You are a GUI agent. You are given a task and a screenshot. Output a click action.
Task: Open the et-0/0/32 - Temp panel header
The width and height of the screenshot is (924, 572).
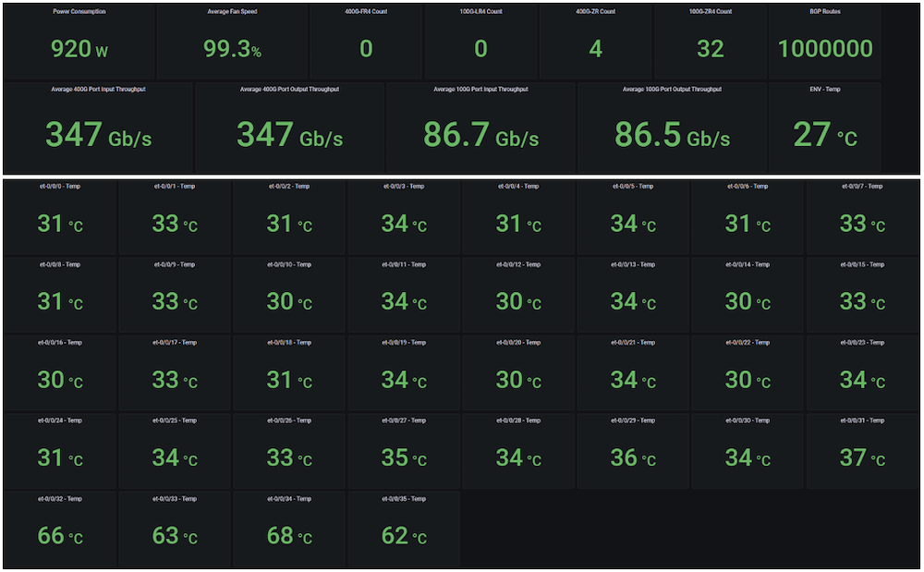[60, 499]
